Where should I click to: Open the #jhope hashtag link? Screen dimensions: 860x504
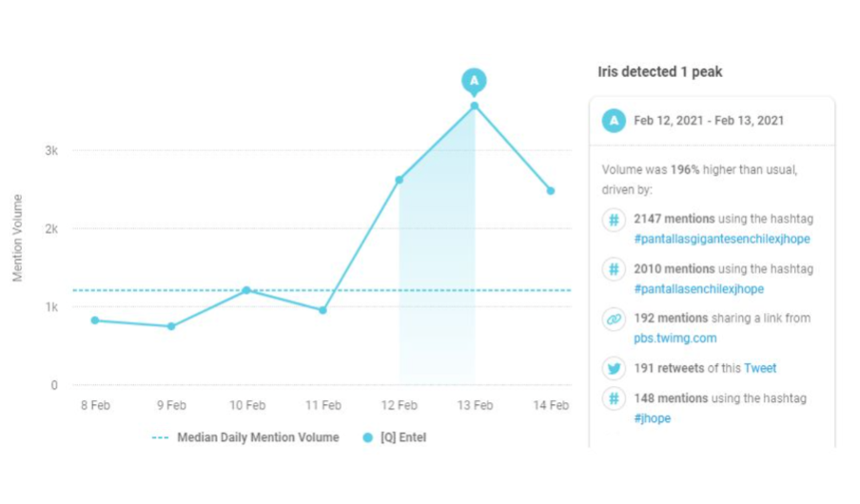pos(653,417)
